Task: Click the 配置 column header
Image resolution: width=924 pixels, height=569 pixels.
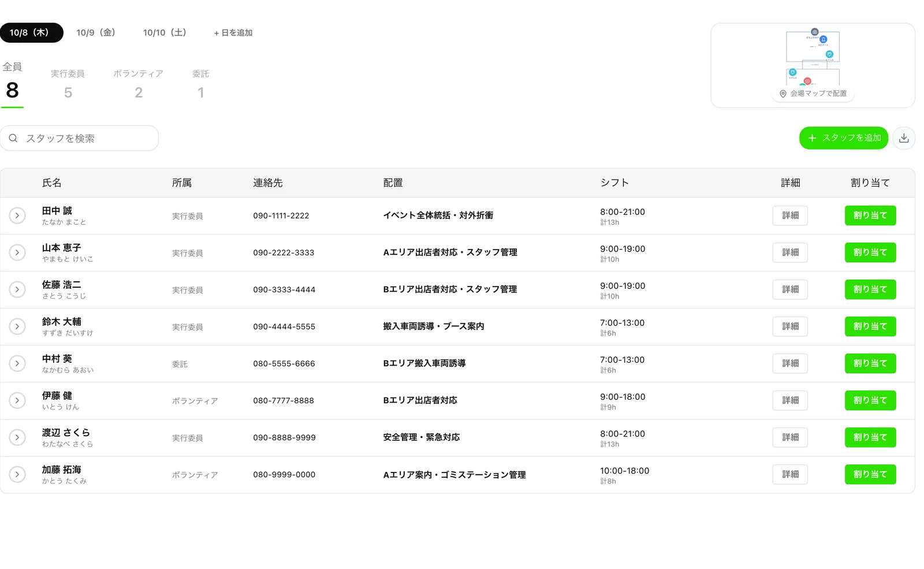Action: [x=393, y=183]
